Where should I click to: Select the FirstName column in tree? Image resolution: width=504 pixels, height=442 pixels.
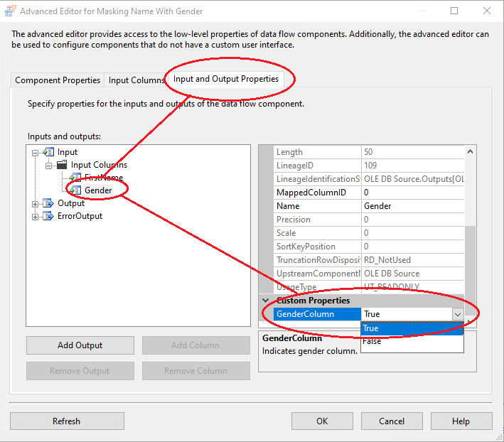[103, 178]
